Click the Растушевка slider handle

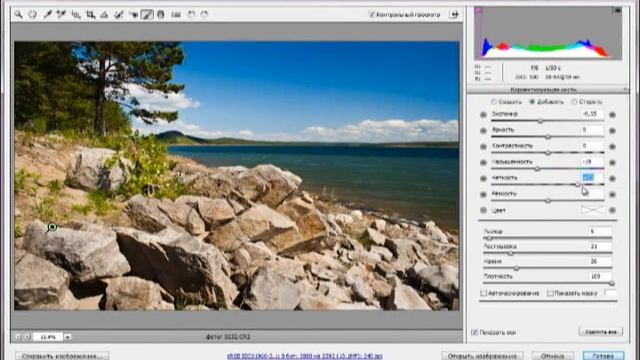coord(510,253)
